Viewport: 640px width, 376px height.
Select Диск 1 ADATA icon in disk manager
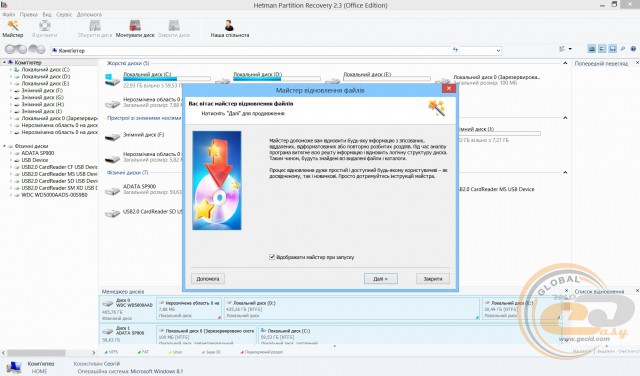point(108,331)
